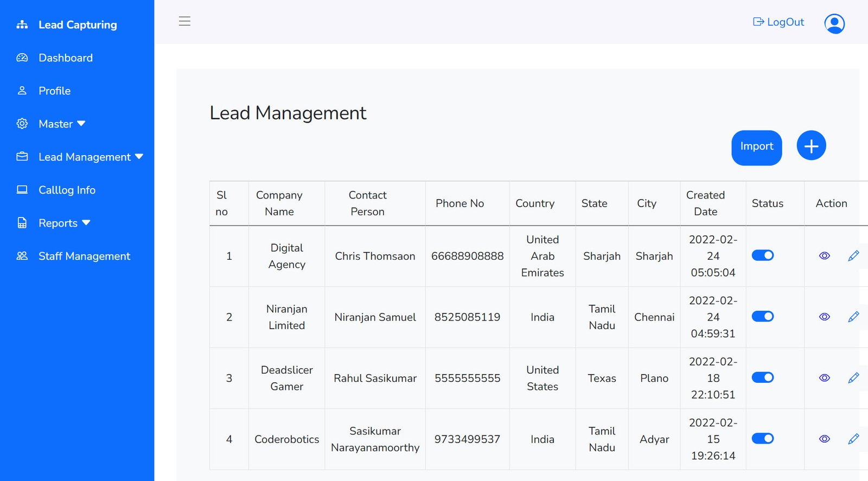The width and height of the screenshot is (868, 481).
Task: Click phone number 8525085119
Action: 467,317
